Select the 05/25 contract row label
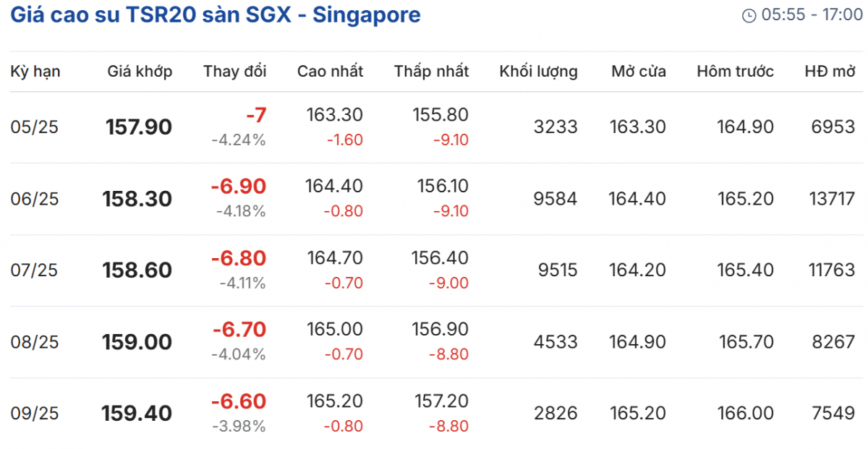Viewport: 868px width, 449px height. pyautogui.click(x=35, y=127)
